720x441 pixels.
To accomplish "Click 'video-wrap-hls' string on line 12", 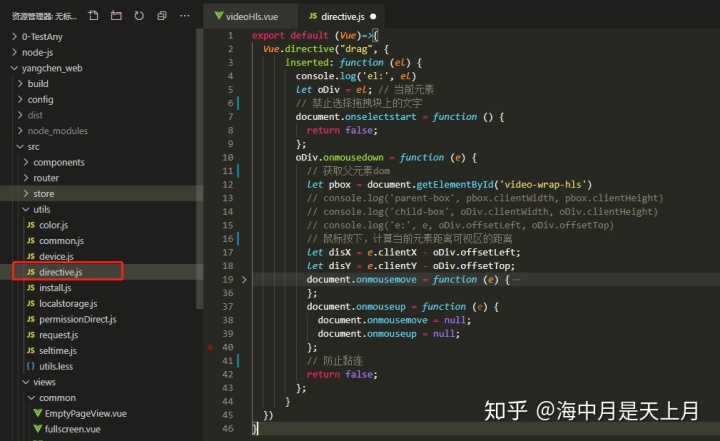I will click(542, 185).
